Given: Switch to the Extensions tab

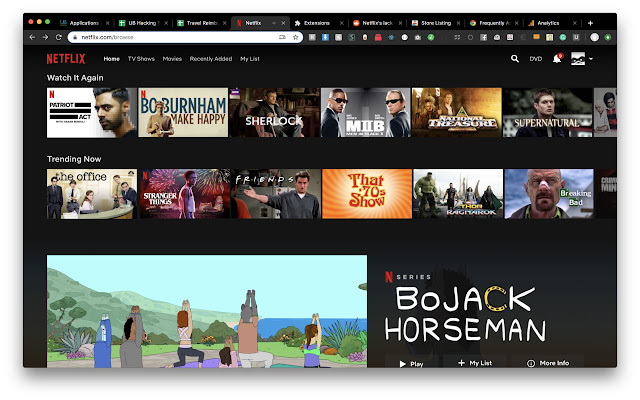Looking at the screenshot, I should click(318, 23).
